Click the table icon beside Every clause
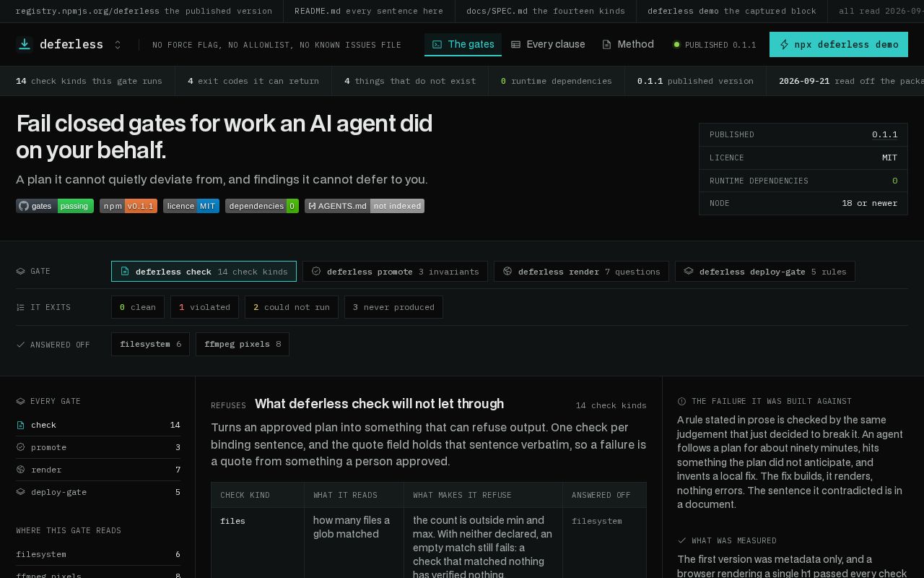Screen dimensions: 924x578 [516, 44]
